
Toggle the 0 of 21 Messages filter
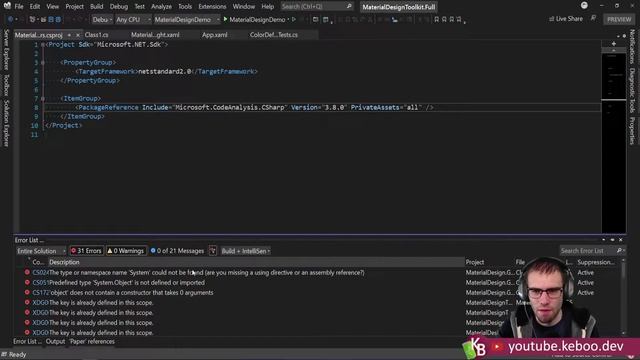tap(177, 251)
